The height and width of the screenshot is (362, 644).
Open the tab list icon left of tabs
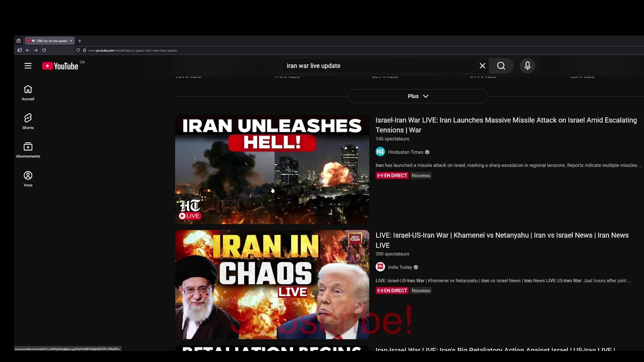(x=19, y=41)
